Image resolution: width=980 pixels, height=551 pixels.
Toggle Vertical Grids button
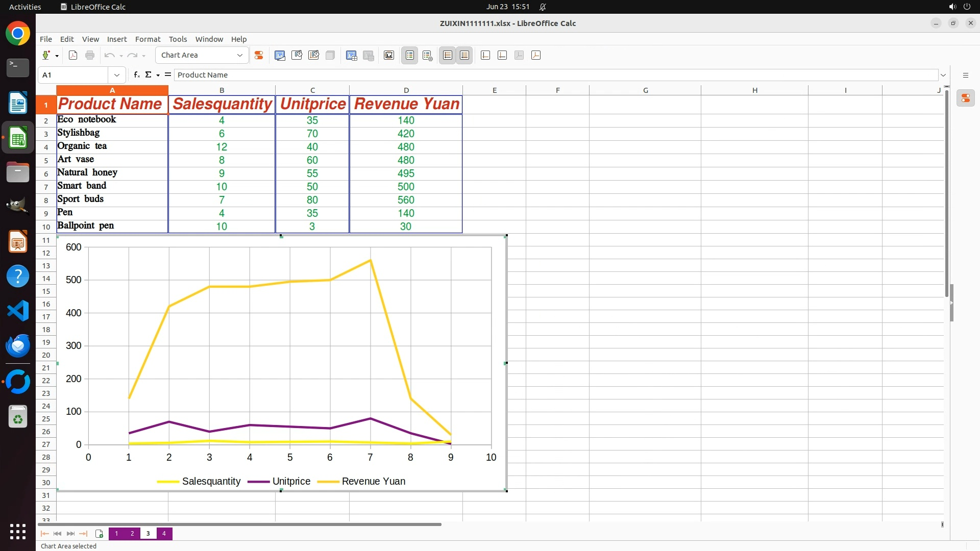click(464, 56)
